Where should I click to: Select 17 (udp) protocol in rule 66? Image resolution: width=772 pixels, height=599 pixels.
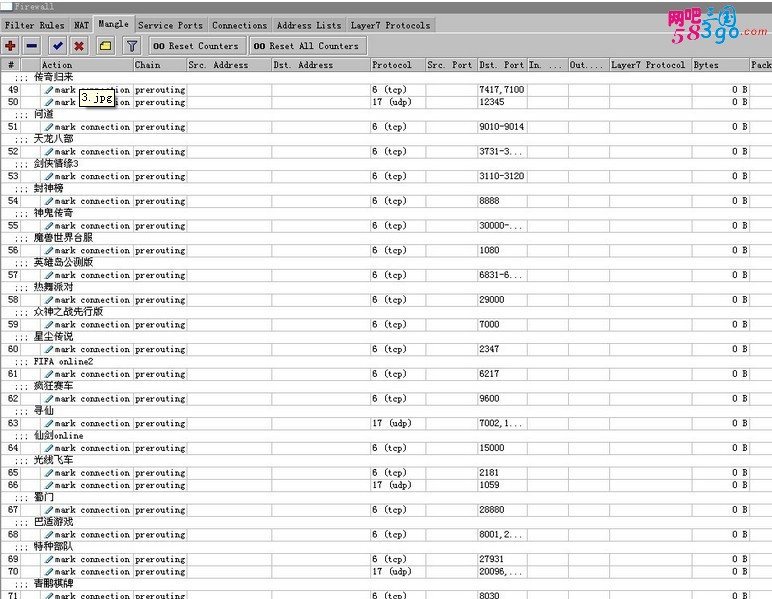tap(392, 485)
